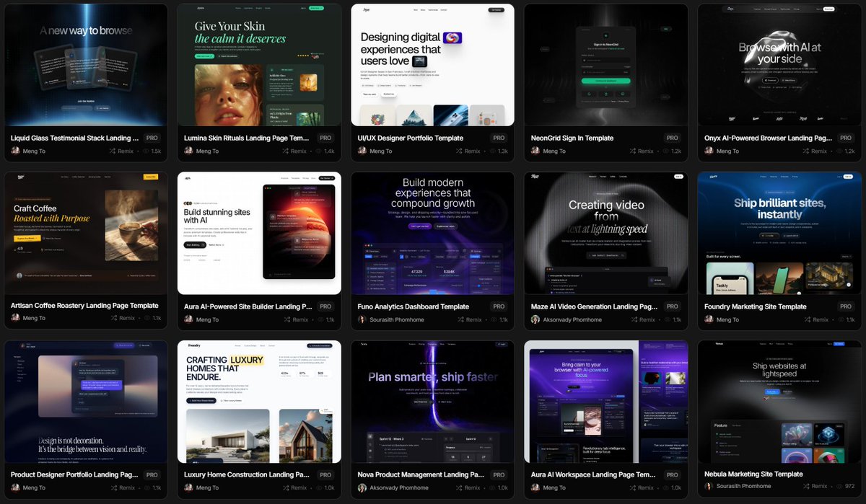The image size is (866, 504).
Task: Click the Nebula Marketing Site Template title
Action: coord(753,474)
